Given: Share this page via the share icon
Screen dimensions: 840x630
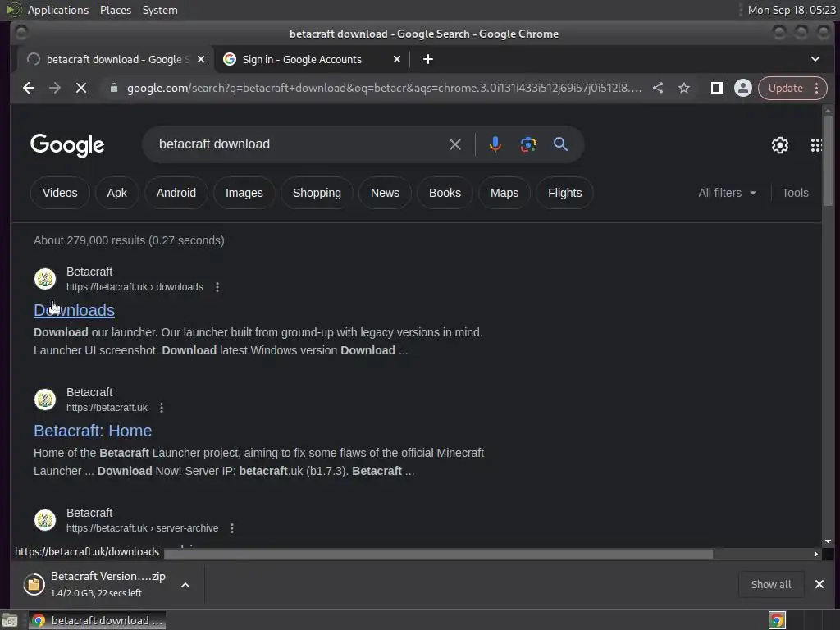Looking at the screenshot, I should click(658, 88).
